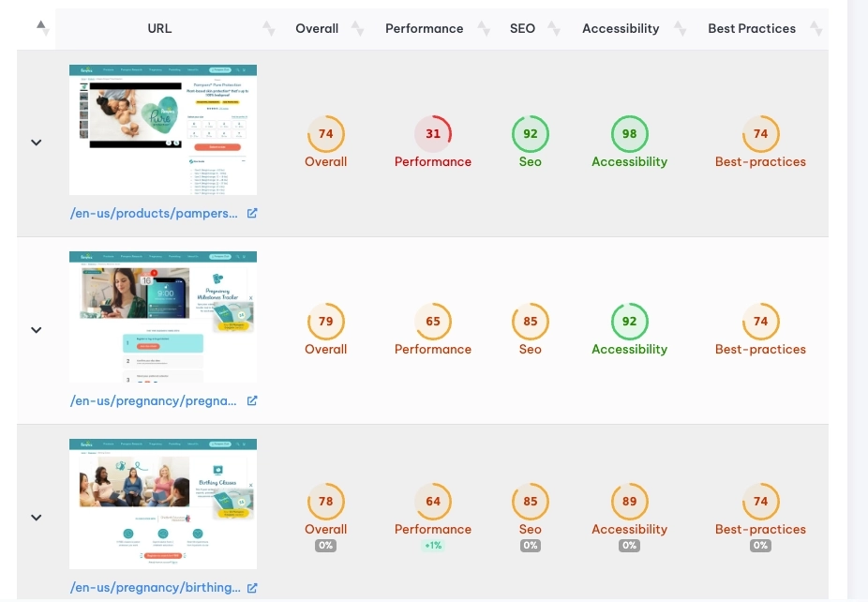The image size is (868, 602).
Task: Click the Performance 31 score gauge
Action: click(433, 134)
